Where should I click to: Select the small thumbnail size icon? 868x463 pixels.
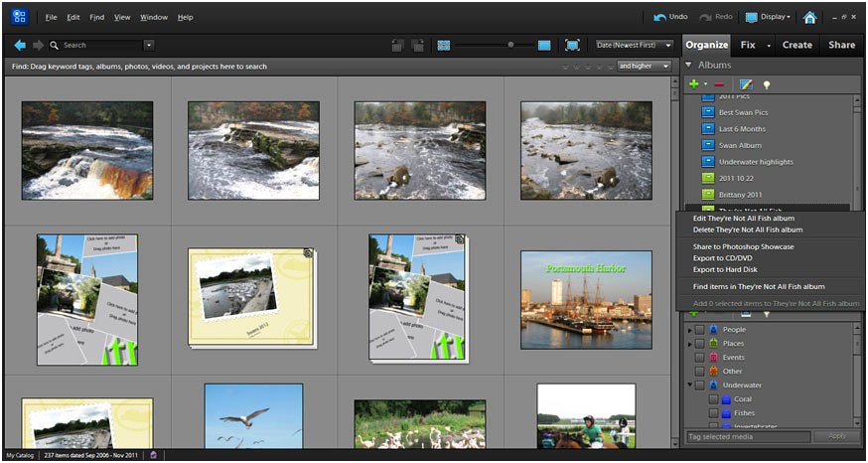(443, 46)
